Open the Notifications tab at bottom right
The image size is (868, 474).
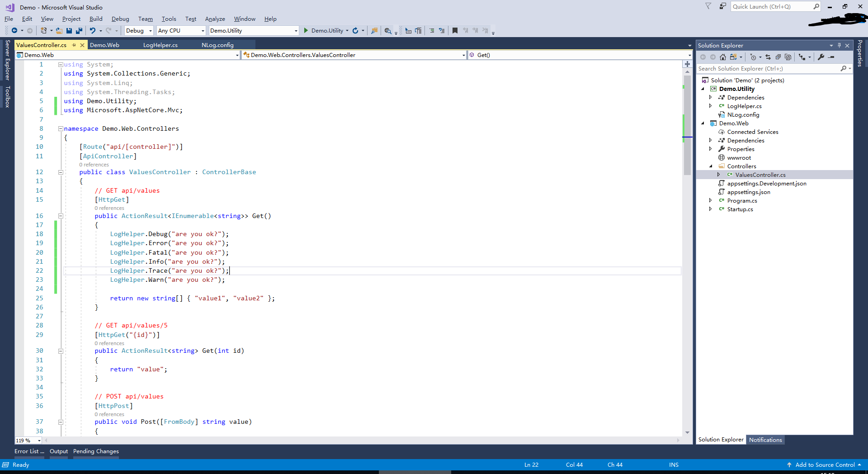pyautogui.click(x=765, y=440)
